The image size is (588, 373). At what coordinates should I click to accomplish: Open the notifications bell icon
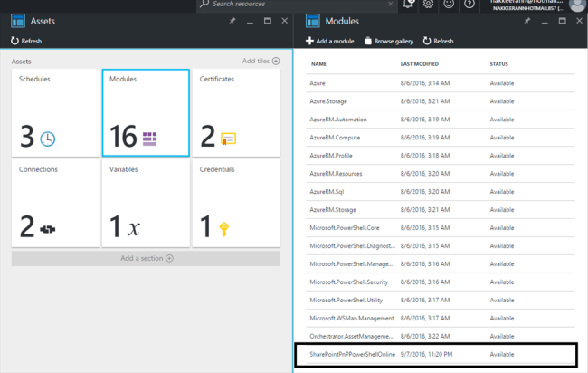409,5
